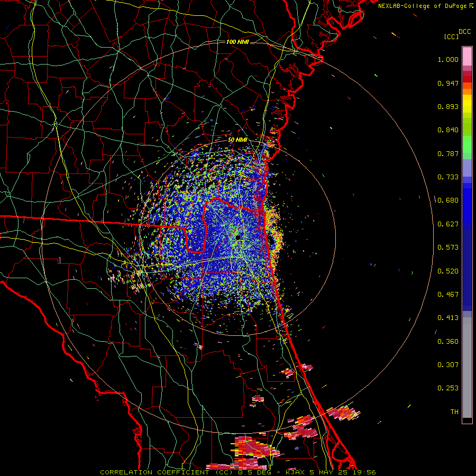Screen dimensions: 476x476
Task: Select the 0.893 scale value
Action: (448, 106)
